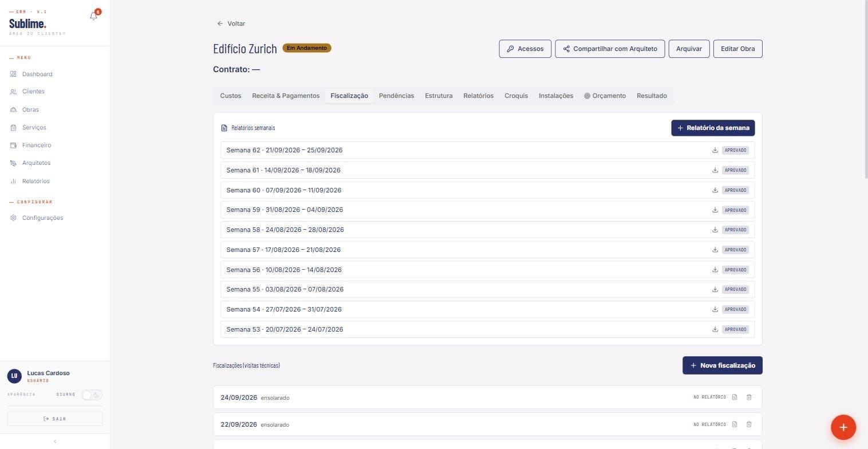This screenshot has width=868, height=449.
Task: Collapse the sidebar with the bottom chevron
Action: [x=55, y=441]
